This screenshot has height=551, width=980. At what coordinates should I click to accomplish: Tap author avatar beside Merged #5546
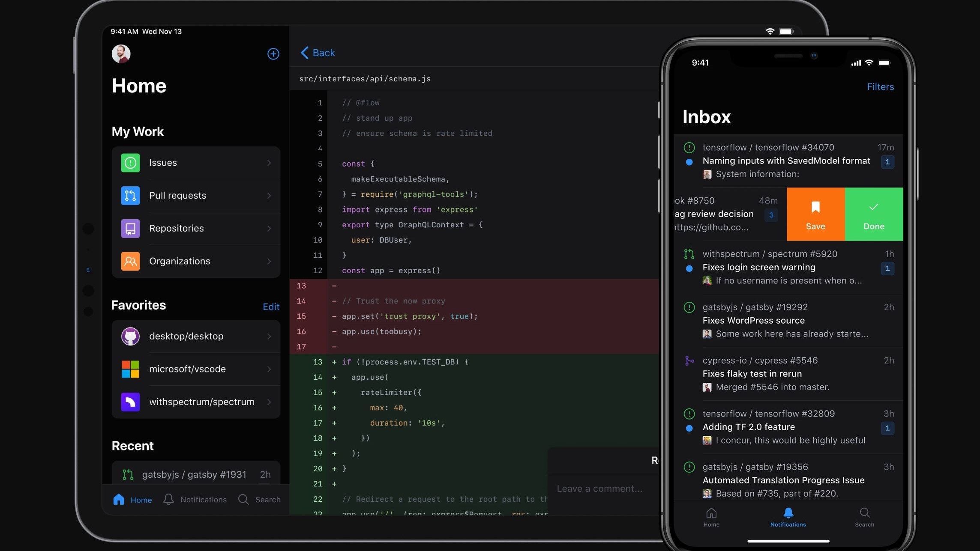707,387
